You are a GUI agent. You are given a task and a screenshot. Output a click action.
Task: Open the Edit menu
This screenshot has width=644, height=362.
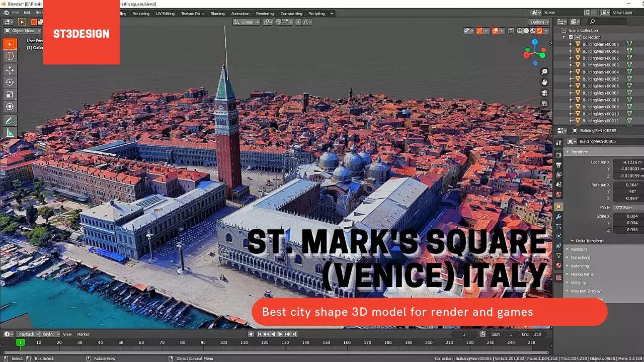click(27, 13)
